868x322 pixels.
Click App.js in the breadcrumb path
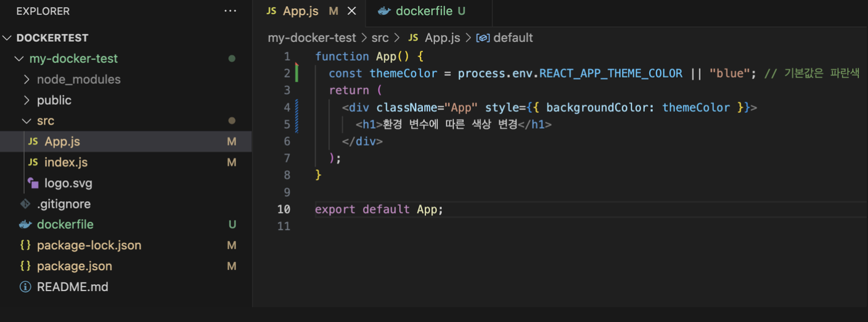(x=442, y=38)
